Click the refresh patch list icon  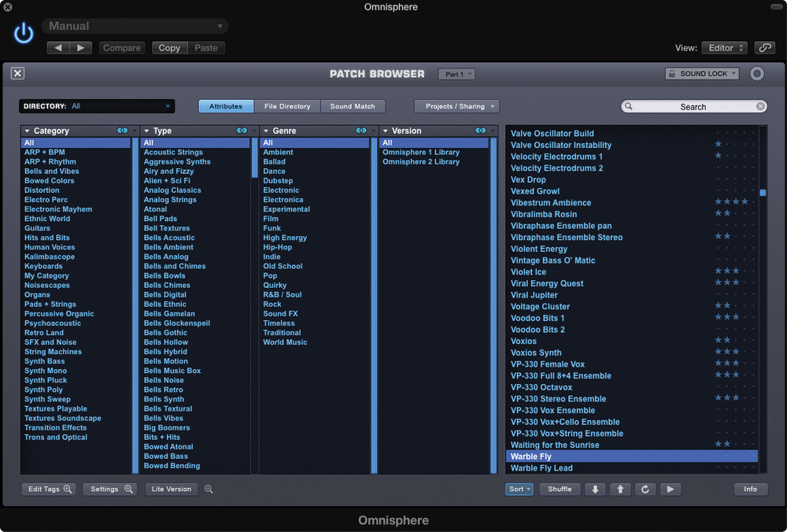point(645,489)
